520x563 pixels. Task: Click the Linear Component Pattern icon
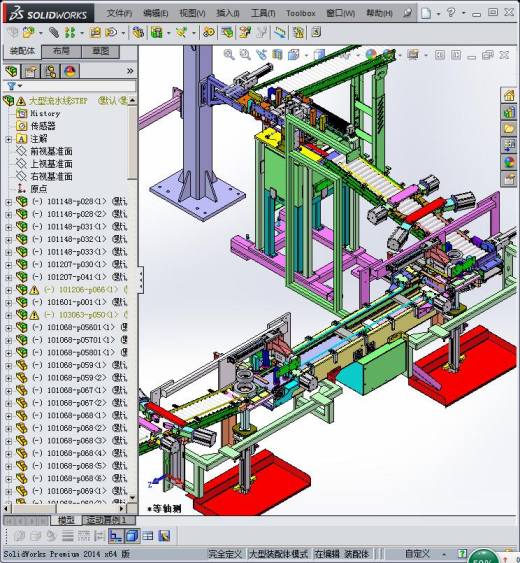(70, 33)
